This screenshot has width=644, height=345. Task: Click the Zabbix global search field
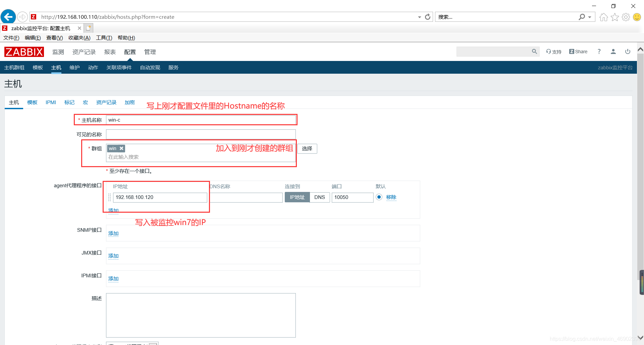(493, 52)
